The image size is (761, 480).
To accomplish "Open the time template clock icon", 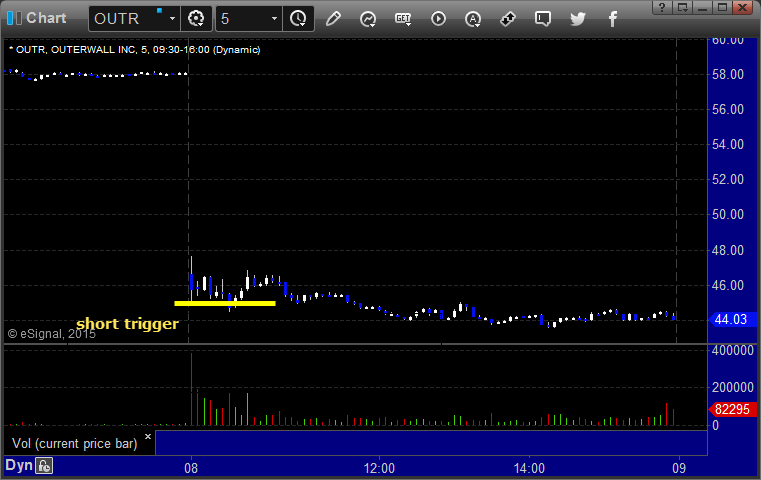I will [298, 19].
